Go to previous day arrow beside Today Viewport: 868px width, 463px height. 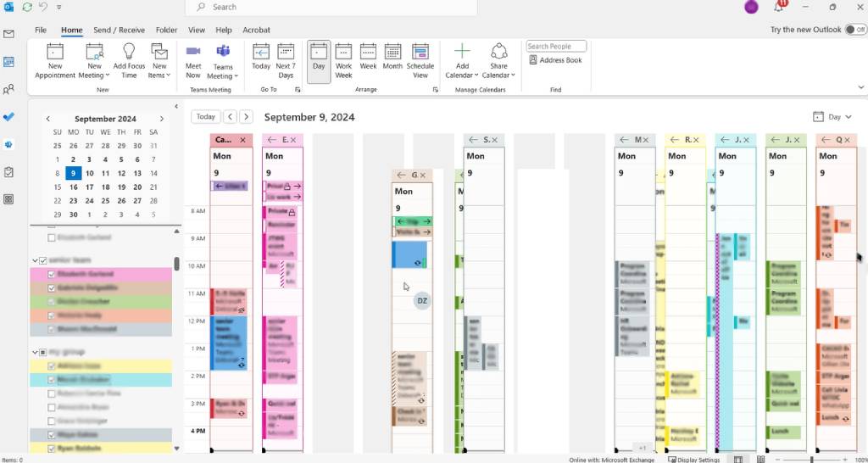coord(231,117)
